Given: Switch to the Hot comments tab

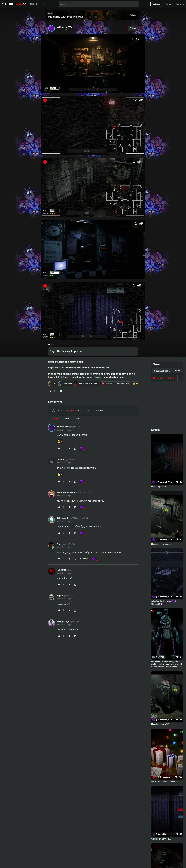Looking at the screenshot, I should click(x=56, y=419).
